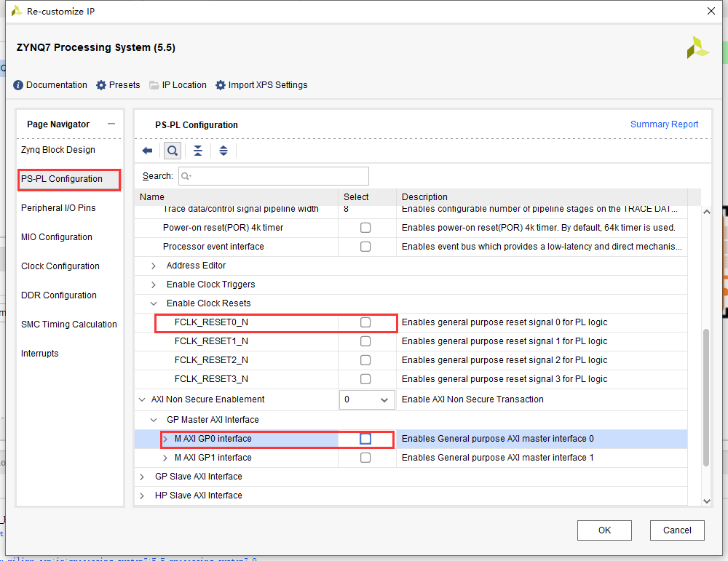Click the scrollbar up arrow
Viewport: 728px width, 561px height.
(x=707, y=212)
